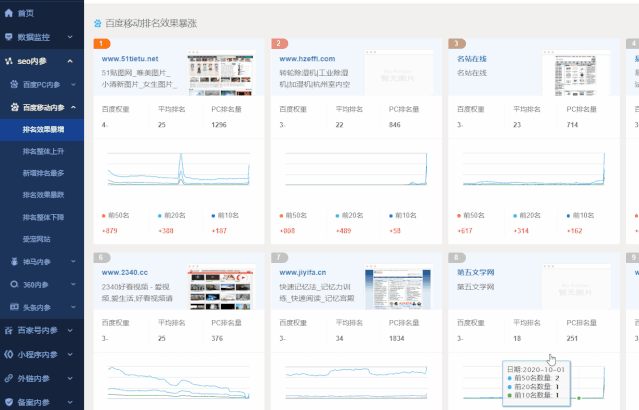Click the 名站在线 site thumbnail

(x=576, y=73)
